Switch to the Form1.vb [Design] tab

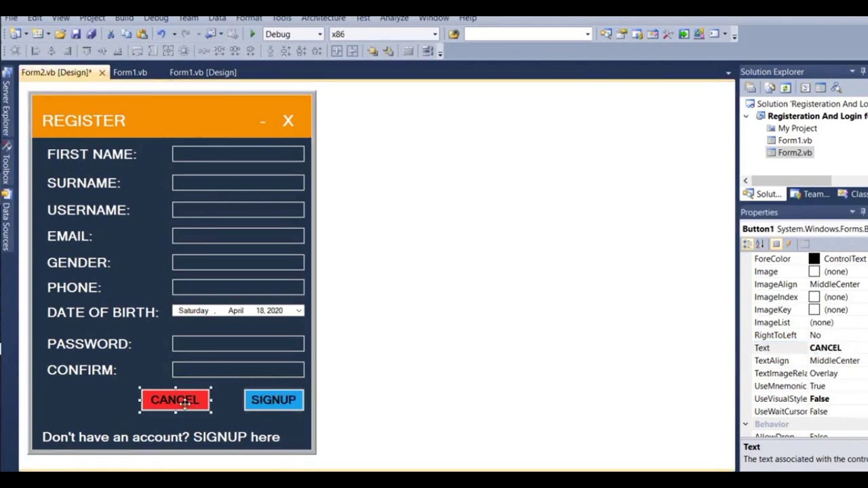click(x=203, y=72)
